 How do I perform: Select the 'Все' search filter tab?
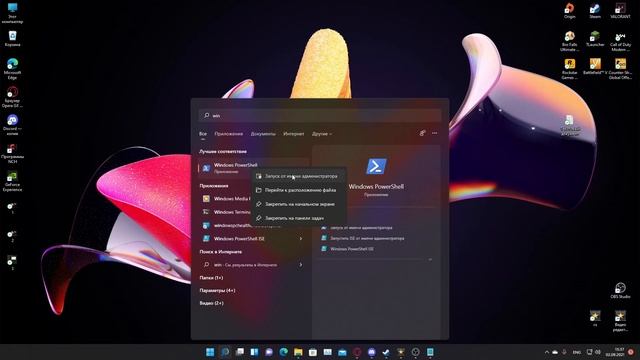click(203, 133)
